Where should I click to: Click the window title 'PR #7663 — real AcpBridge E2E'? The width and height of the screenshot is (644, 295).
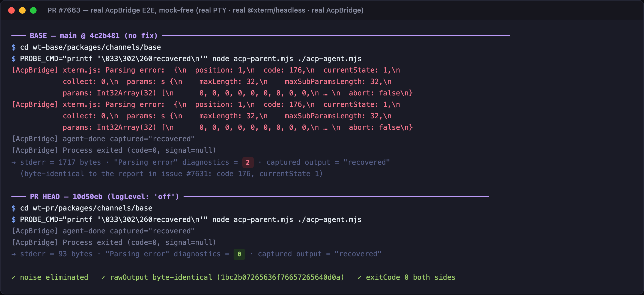[x=205, y=10]
